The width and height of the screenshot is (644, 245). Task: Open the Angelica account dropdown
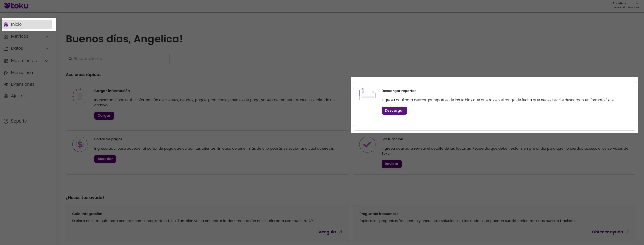(x=625, y=5)
